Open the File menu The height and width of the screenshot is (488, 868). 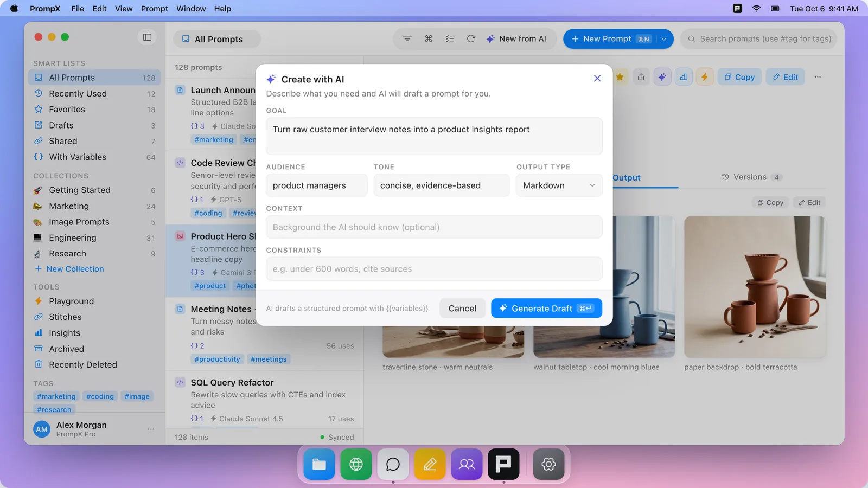pyautogui.click(x=78, y=9)
